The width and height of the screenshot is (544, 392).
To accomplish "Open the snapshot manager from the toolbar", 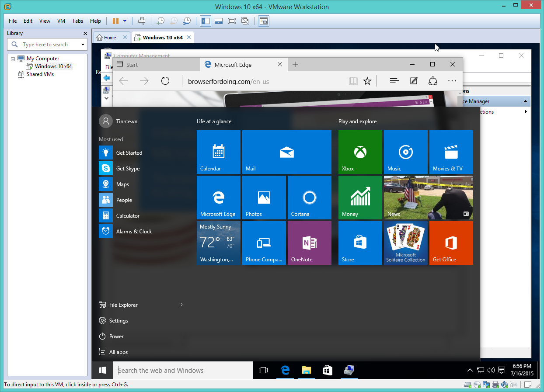I will pyautogui.click(x=187, y=21).
